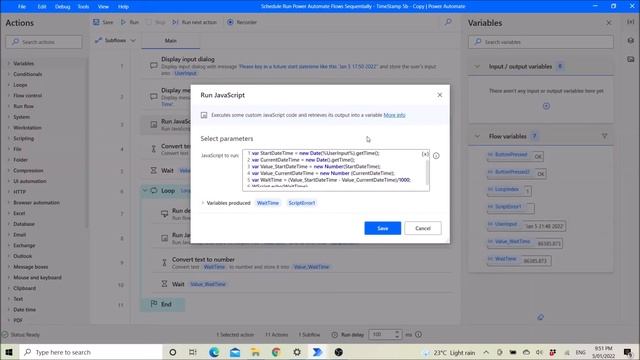Show info tooltip for JavaScript to run
Screen dimensions: 640x360
click(436, 156)
